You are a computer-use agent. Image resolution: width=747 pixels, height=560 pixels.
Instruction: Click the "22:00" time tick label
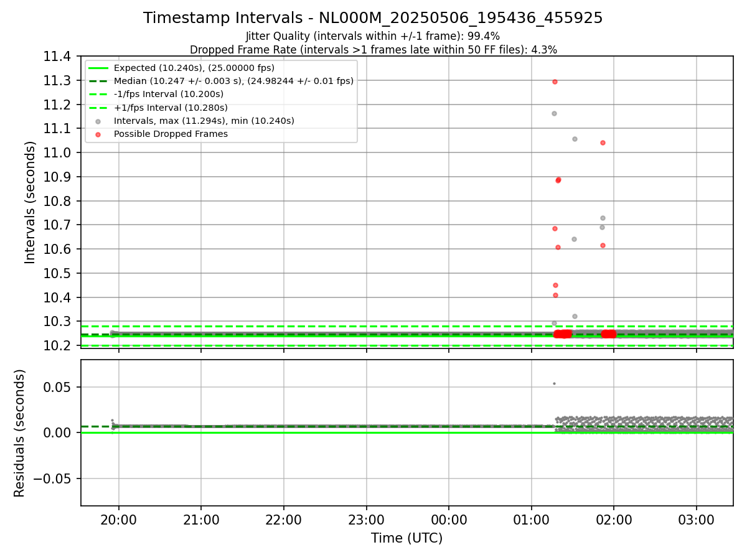click(284, 520)
